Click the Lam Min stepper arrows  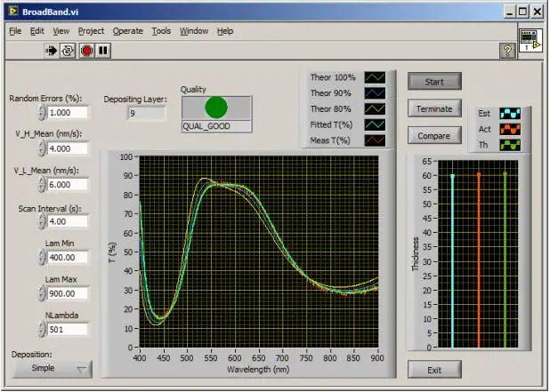42,258
